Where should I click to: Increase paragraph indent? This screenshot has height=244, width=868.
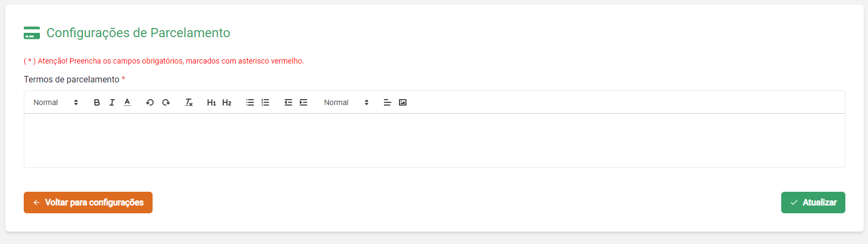click(304, 102)
